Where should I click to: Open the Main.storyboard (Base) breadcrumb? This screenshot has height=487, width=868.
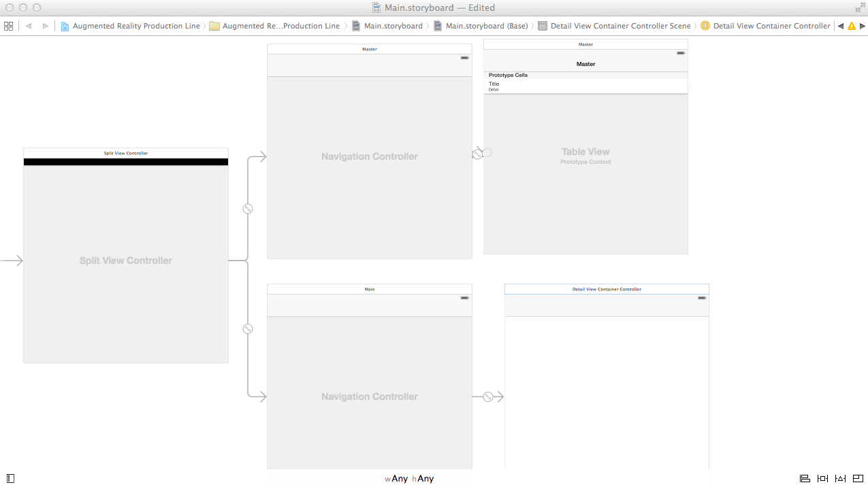pos(486,26)
